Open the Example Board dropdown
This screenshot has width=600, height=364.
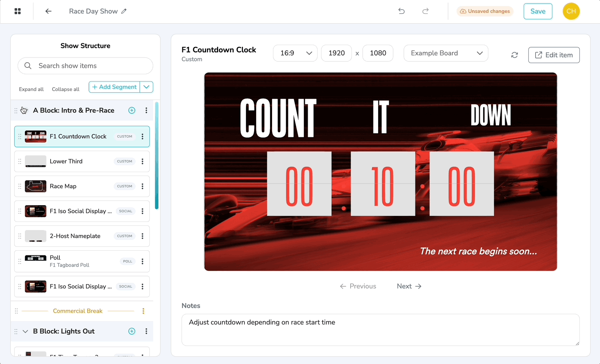[446, 53]
